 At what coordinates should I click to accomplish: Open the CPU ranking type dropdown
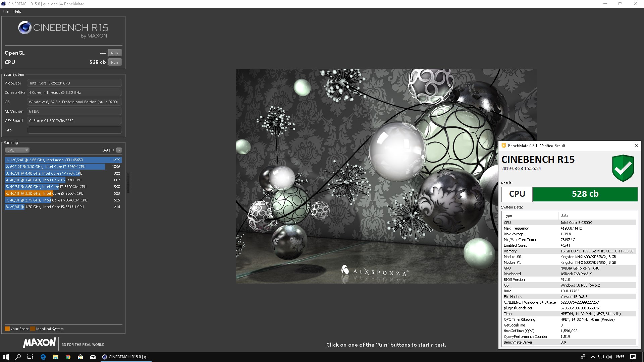pos(17,150)
